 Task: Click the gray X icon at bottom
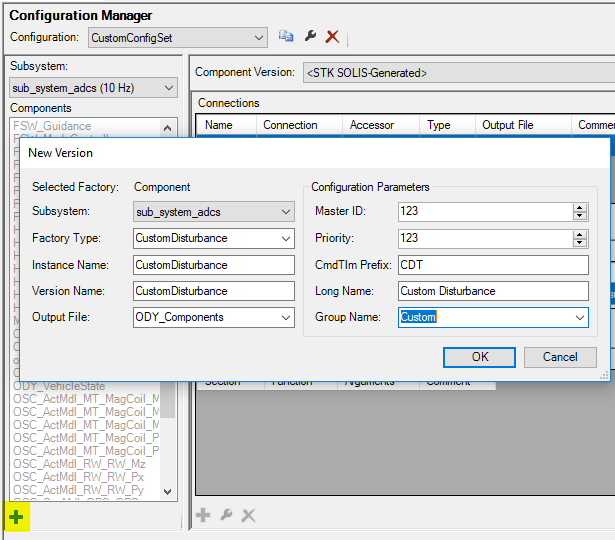tap(248, 515)
